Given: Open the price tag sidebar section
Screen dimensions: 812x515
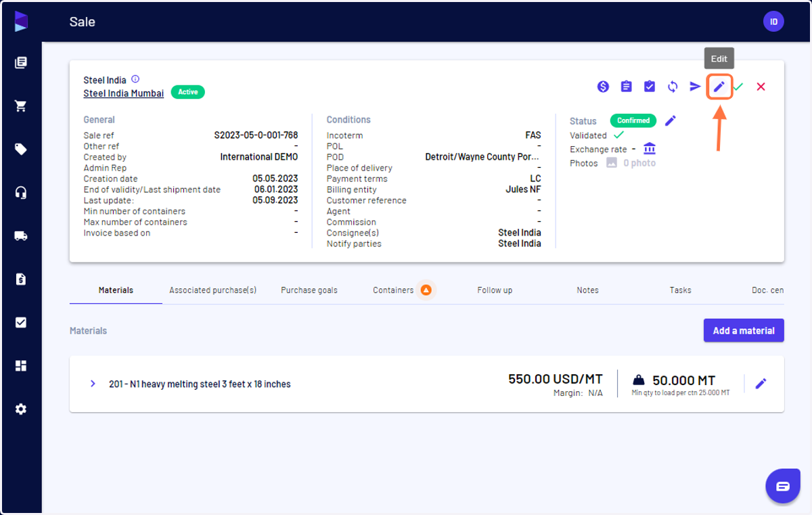Looking at the screenshot, I should 21,150.
